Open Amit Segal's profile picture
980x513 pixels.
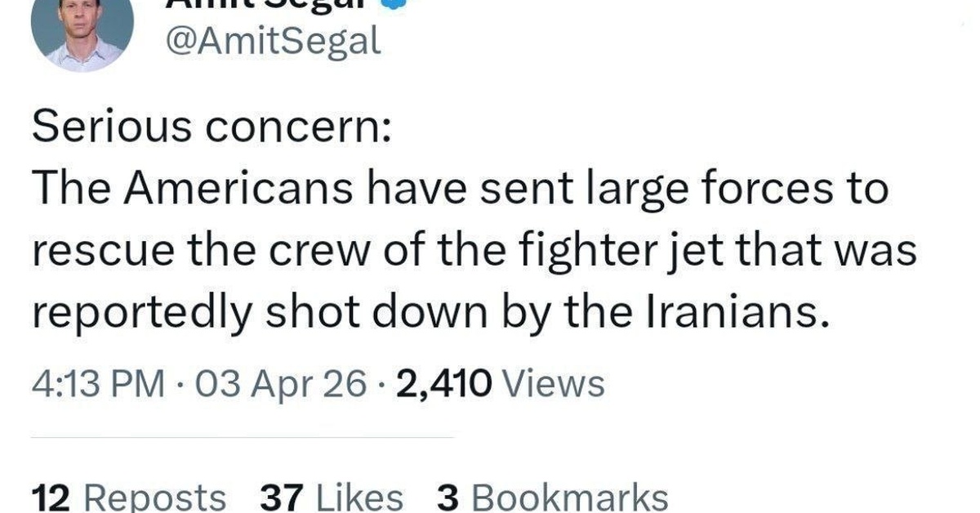[x=82, y=33]
